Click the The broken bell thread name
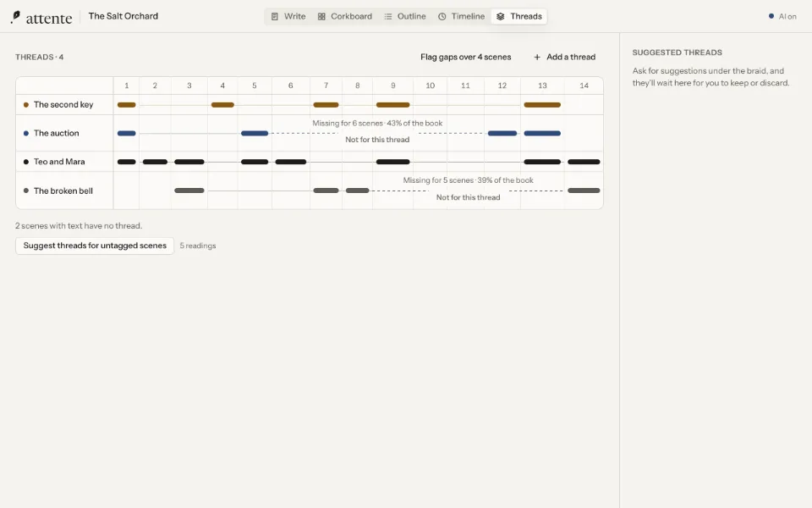 (x=63, y=190)
